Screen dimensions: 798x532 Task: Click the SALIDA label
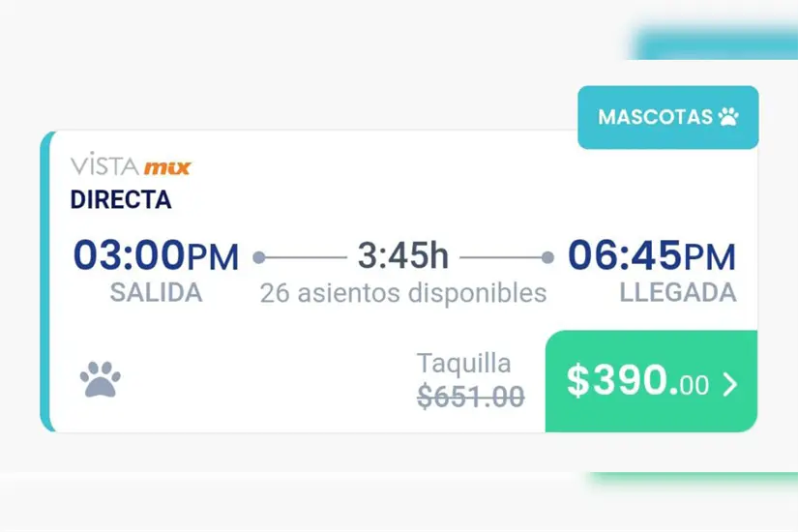(156, 293)
